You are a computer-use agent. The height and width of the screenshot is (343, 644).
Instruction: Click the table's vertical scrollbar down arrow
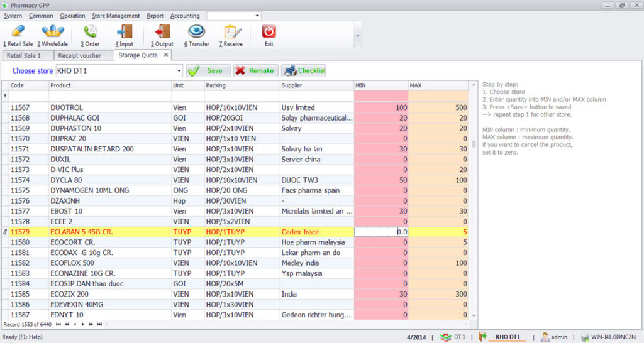tap(474, 315)
